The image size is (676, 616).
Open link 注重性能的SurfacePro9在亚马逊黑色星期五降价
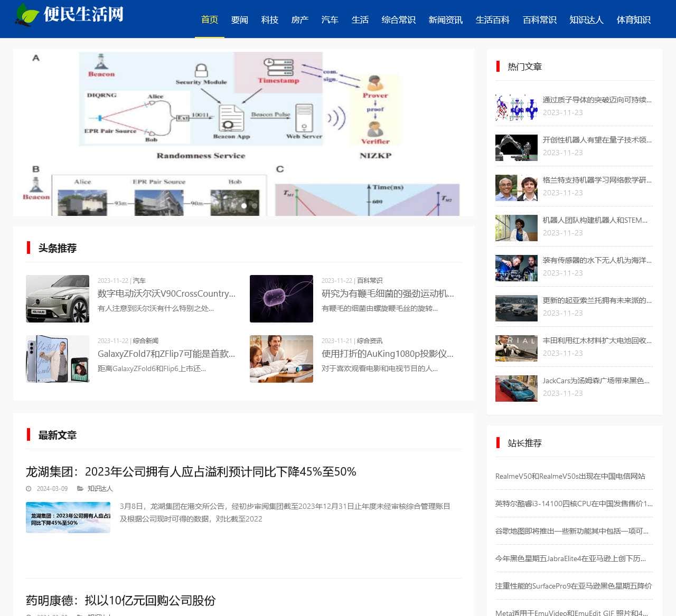click(x=574, y=586)
